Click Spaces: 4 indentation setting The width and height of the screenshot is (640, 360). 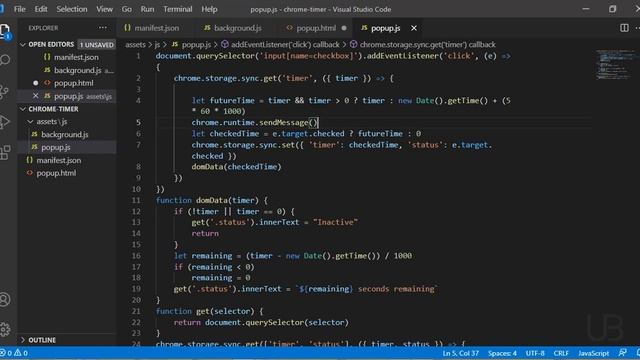[x=502, y=353]
